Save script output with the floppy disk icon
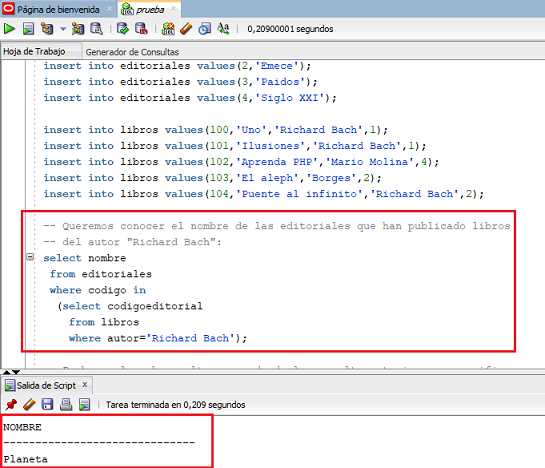545x468 pixels. click(47, 404)
